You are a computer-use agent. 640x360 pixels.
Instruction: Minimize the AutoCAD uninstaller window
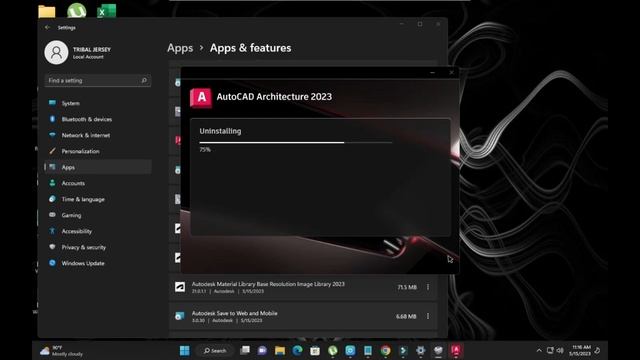click(x=432, y=73)
